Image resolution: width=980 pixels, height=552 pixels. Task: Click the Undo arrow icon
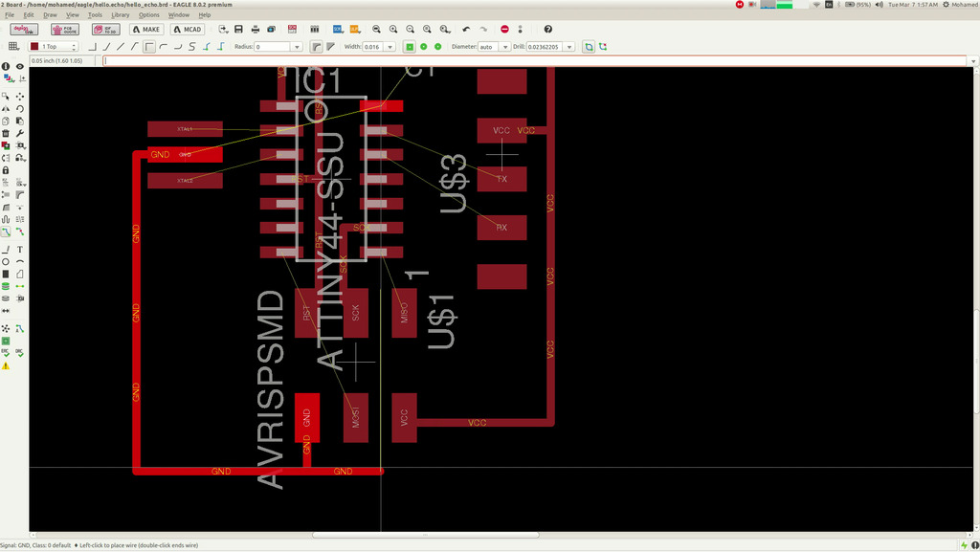(x=466, y=30)
